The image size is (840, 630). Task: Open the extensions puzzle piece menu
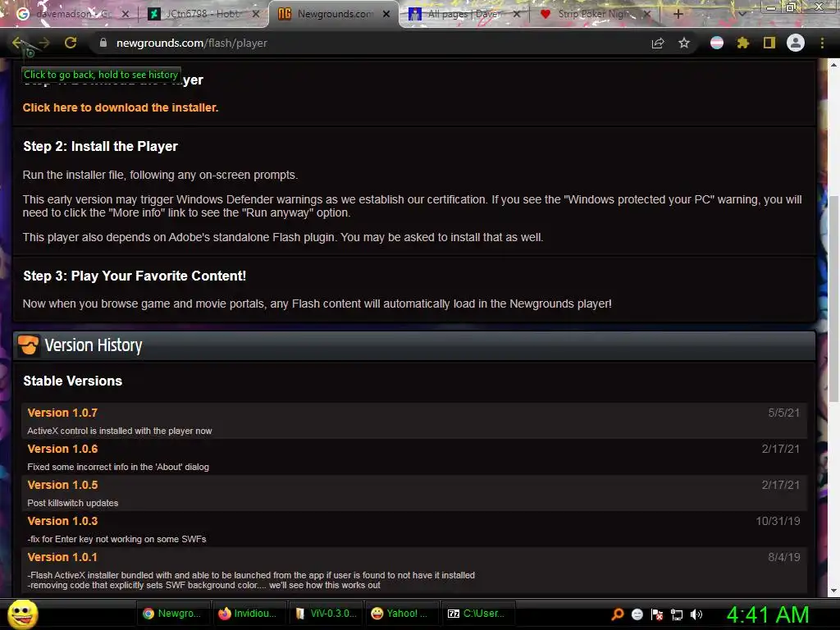[743, 43]
